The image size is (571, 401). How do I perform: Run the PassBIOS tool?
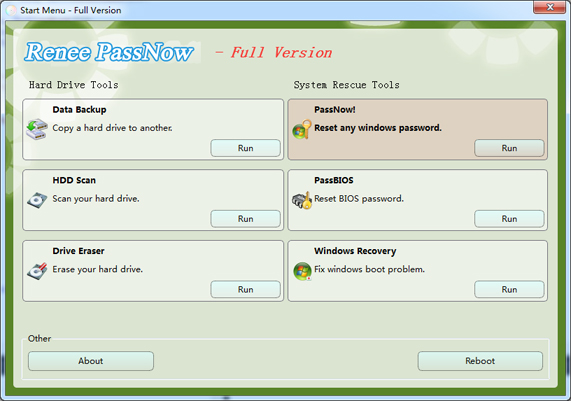tap(509, 219)
